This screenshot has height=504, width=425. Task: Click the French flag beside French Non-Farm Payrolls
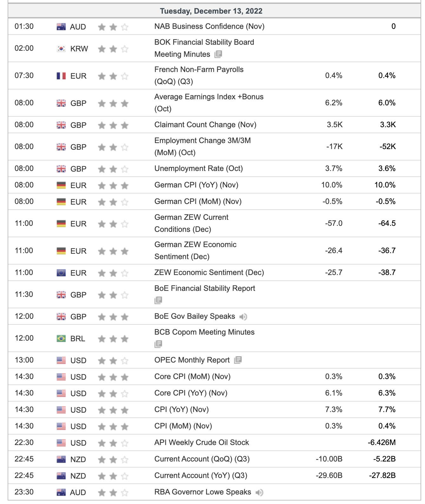coord(61,76)
